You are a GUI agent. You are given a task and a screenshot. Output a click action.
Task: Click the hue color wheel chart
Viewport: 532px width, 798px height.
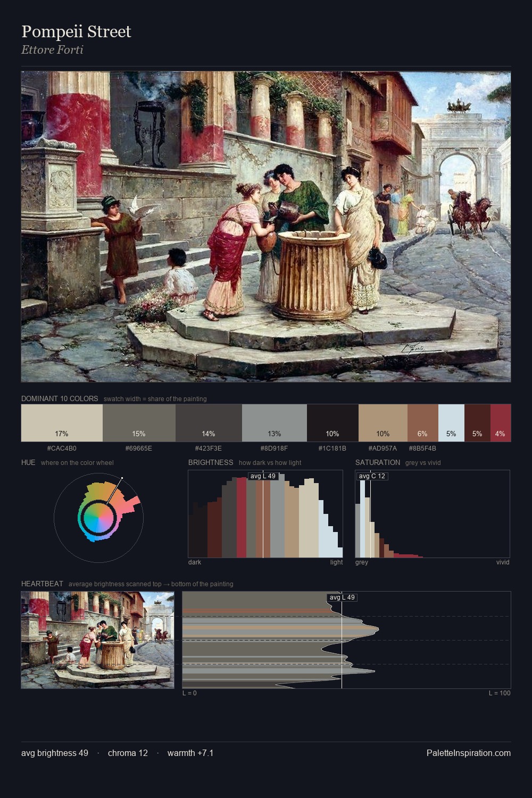[98, 517]
